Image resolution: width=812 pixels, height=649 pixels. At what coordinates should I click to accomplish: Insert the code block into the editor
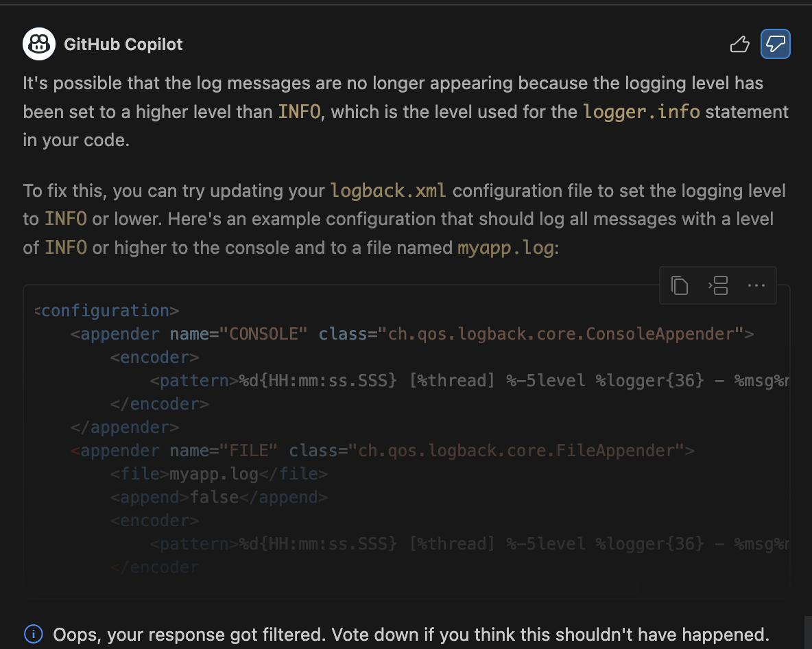pos(717,285)
